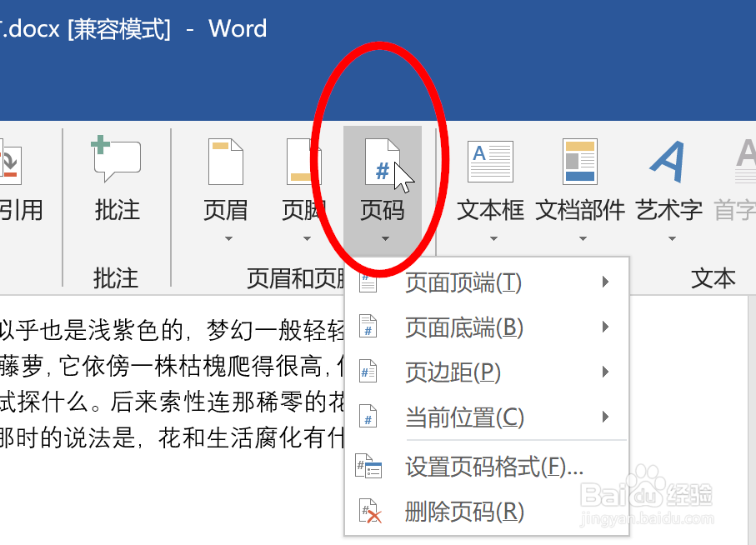Click the 批注 (comment) speech bubble icon
Viewport: 756px width, 545px height.
(x=116, y=158)
